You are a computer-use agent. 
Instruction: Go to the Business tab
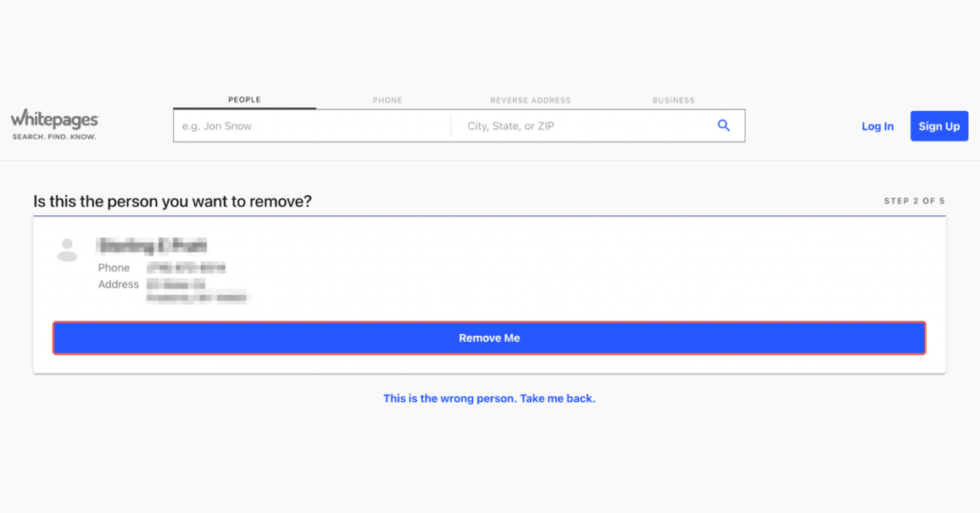[674, 100]
